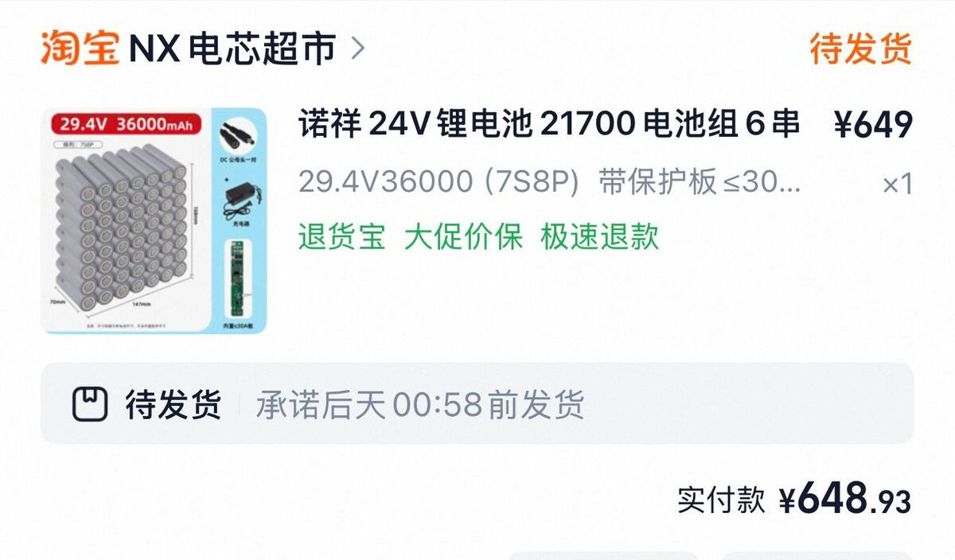
Task: Expand shop via chevron beside NX电芯超市
Action: click(357, 49)
